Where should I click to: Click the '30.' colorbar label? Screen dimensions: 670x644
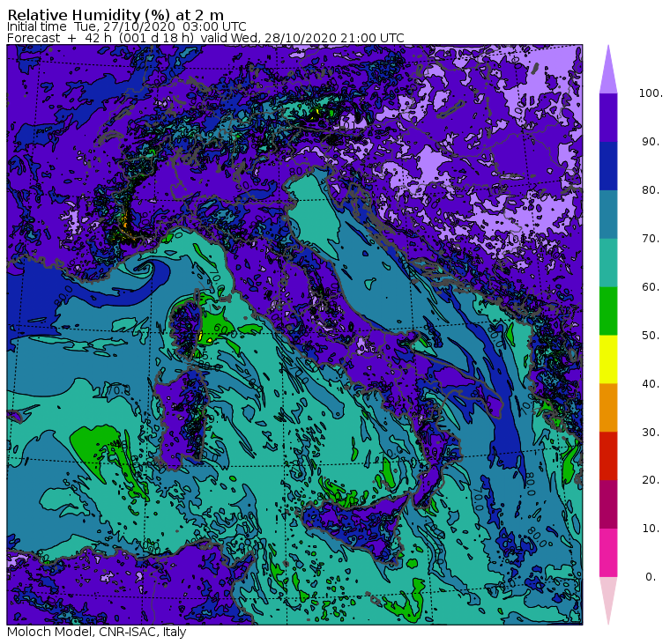(651, 433)
